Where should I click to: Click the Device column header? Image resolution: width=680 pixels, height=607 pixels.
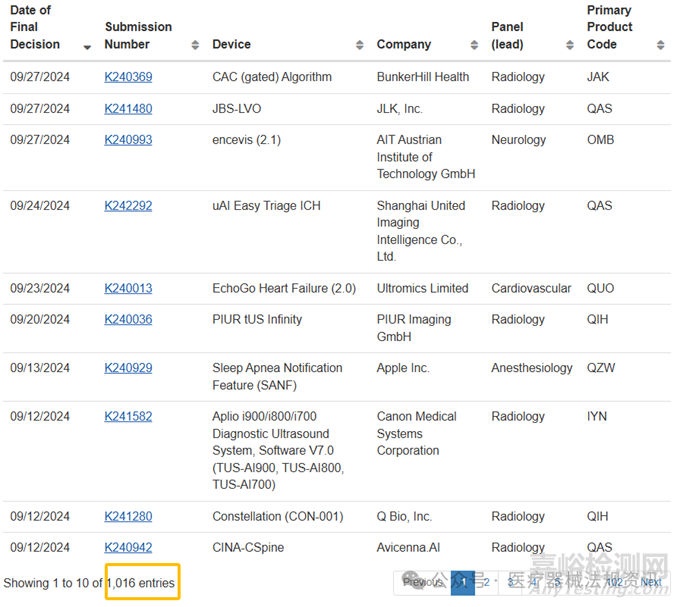(x=232, y=45)
